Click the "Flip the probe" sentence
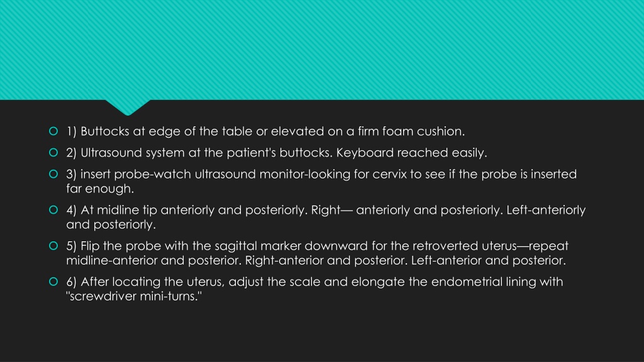The image size is (644, 362). tap(317, 246)
